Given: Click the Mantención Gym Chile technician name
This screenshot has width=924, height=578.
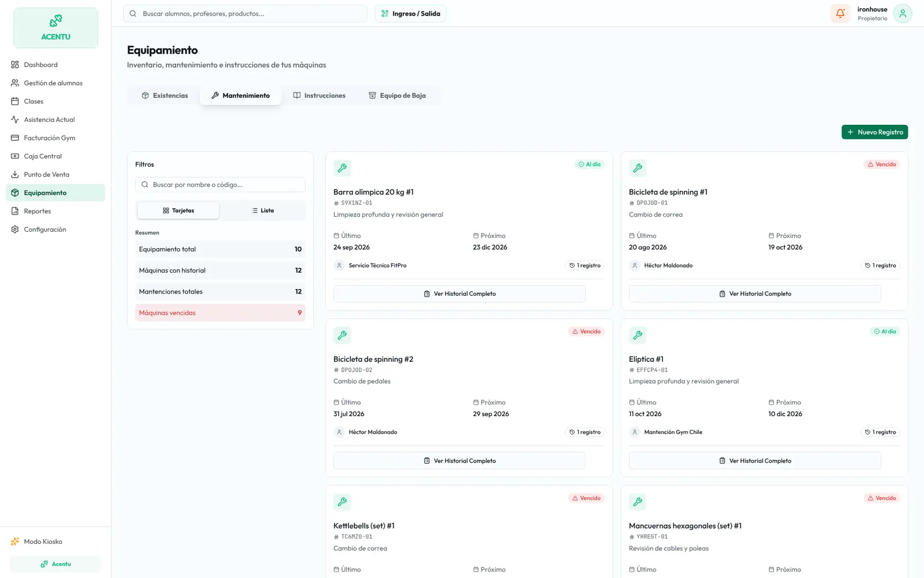Looking at the screenshot, I should click(x=673, y=432).
